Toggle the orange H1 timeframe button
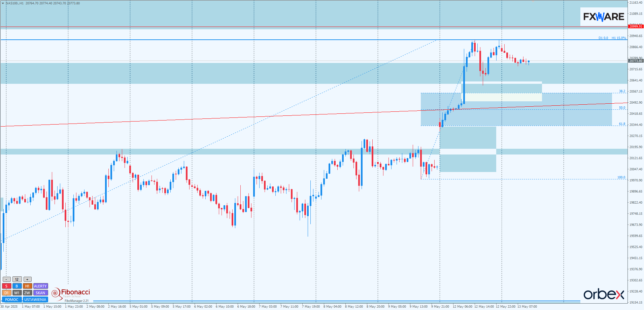Image resolution: width=644 pixels, height=310 pixels. tap(27, 286)
